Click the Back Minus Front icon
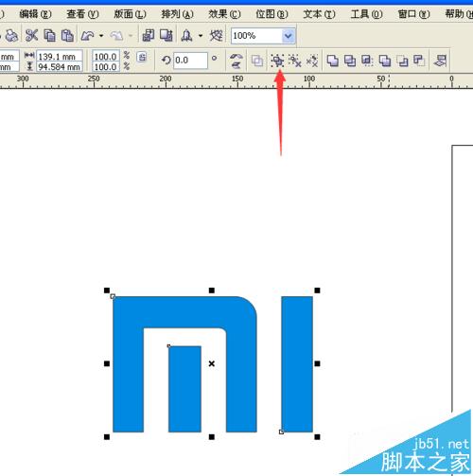The width and height of the screenshot is (473, 476). (419, 61)
